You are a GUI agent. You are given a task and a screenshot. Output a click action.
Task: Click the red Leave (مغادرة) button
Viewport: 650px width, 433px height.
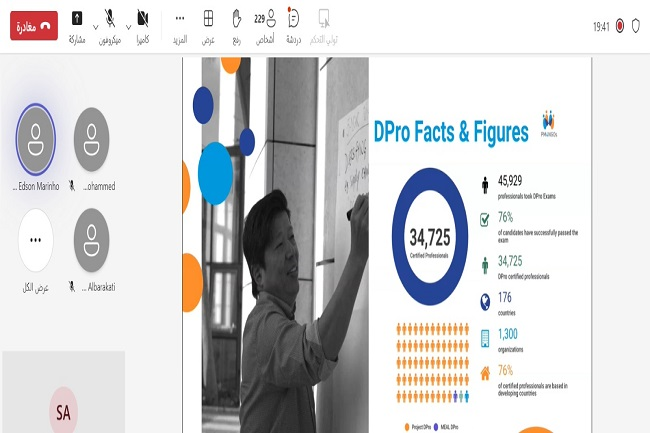(x=34, y=26)
